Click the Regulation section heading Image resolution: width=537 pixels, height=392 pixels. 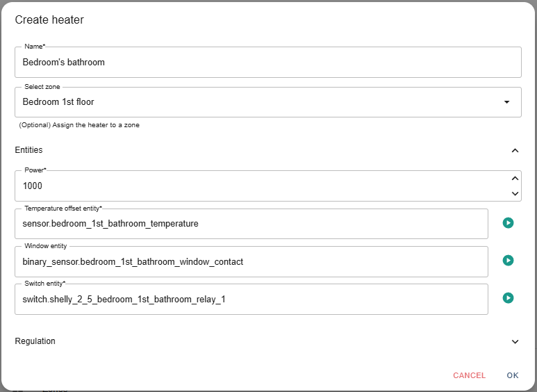coord(35,341)
